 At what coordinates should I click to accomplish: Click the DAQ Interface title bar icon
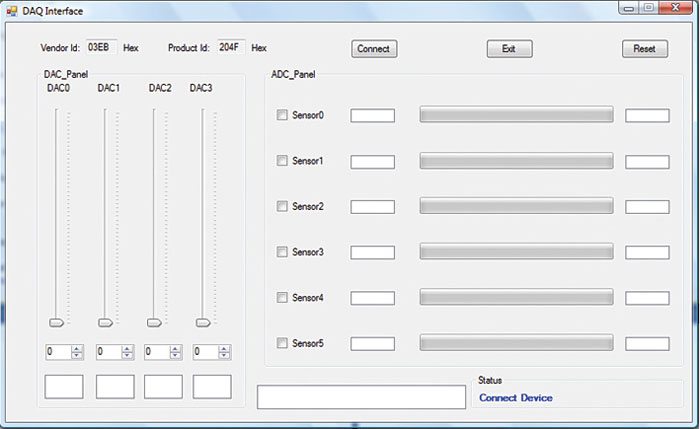(12, 11)
